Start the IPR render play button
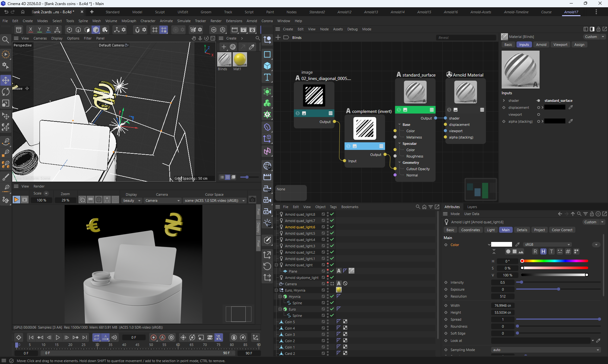608x364 pixels. (x=16, y=200)
